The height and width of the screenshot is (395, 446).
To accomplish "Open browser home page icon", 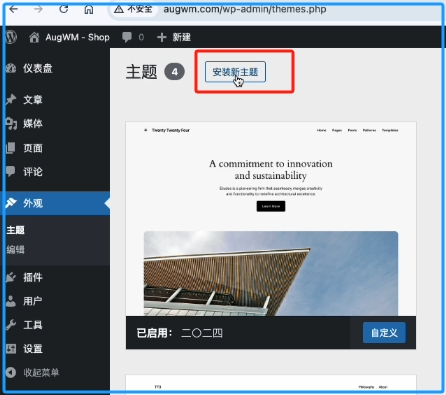I will click(89, 9).
